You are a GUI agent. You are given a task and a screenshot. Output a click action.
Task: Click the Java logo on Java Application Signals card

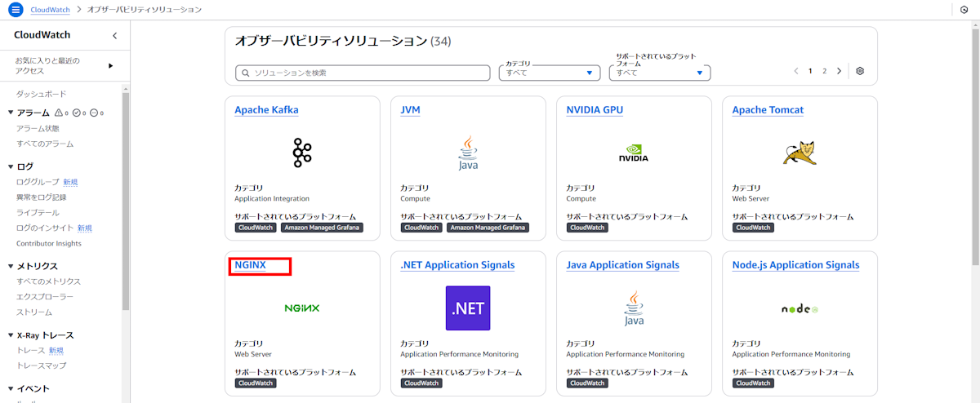(634, 309)
